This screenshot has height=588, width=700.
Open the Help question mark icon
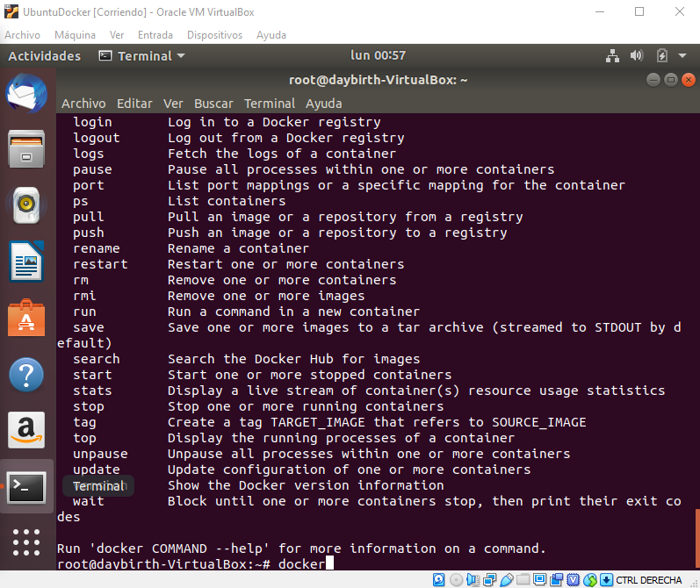tap(27, 374)
